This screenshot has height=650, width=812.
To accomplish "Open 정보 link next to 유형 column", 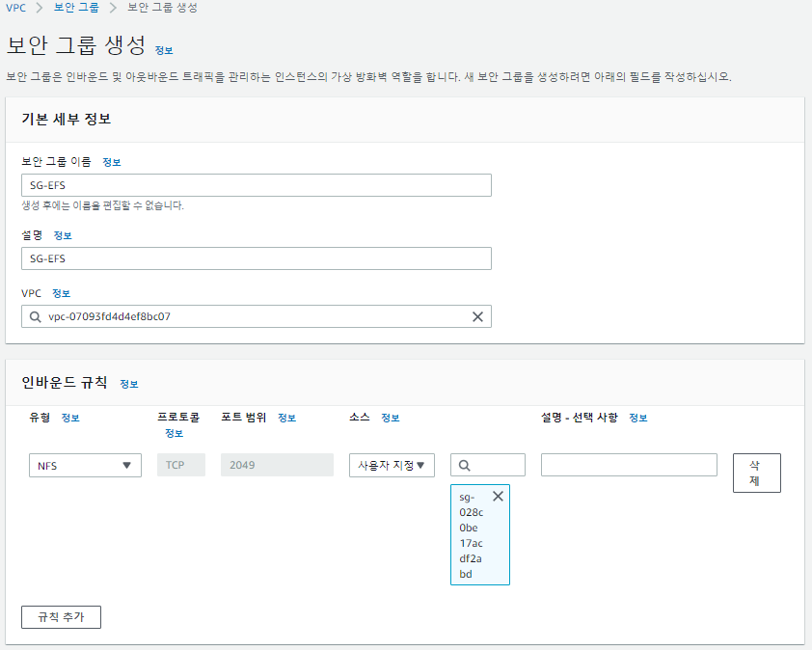I will click(70, 418).
